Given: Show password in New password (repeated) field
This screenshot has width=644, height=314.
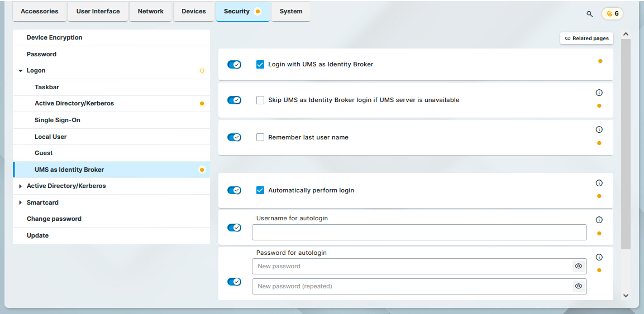Looking at the screenshot, I should point(579,286).
